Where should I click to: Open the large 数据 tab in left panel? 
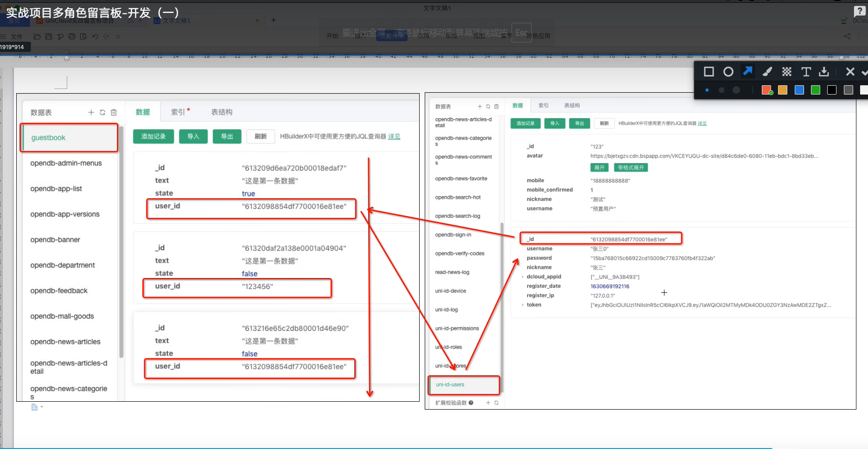click(143, 112)
